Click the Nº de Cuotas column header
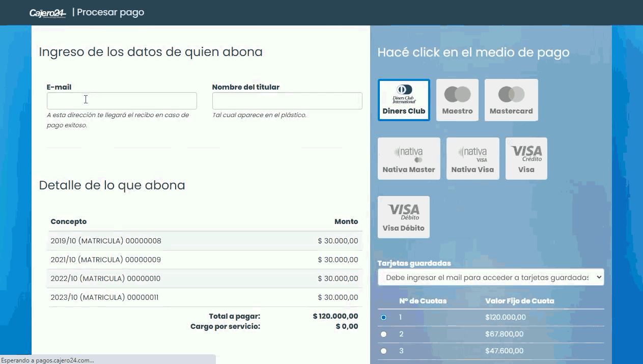This screenshot has width=643, height=364. pos(423,301)
